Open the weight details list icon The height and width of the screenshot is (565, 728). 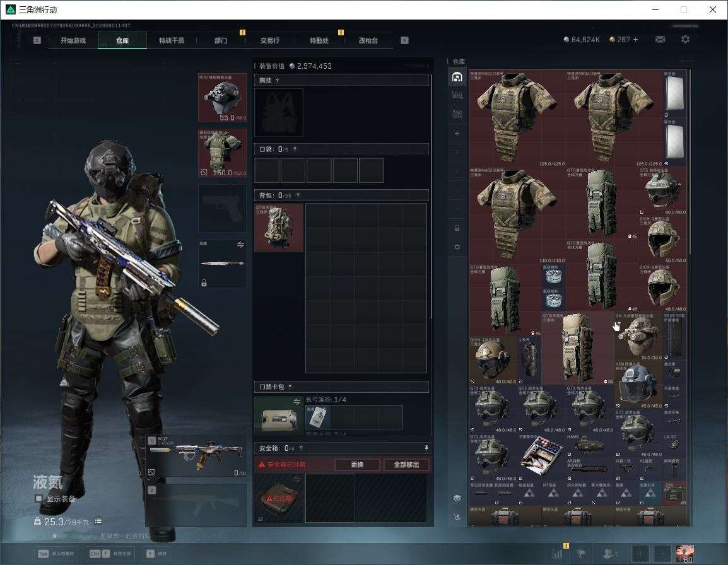(x=98, y=521)
